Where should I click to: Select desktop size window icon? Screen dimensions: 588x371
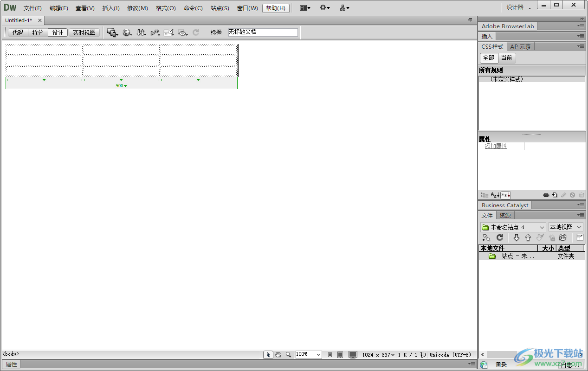click(x=353, y=355)
